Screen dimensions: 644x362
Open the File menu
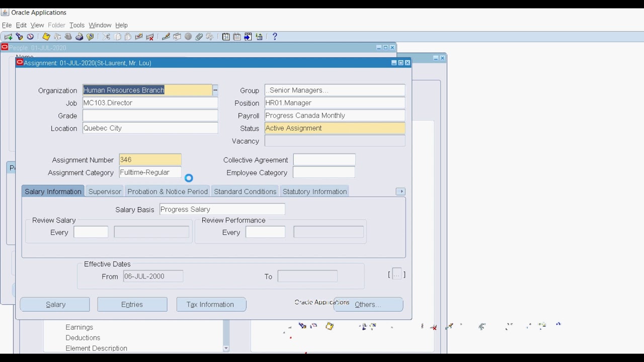point(7,25)
